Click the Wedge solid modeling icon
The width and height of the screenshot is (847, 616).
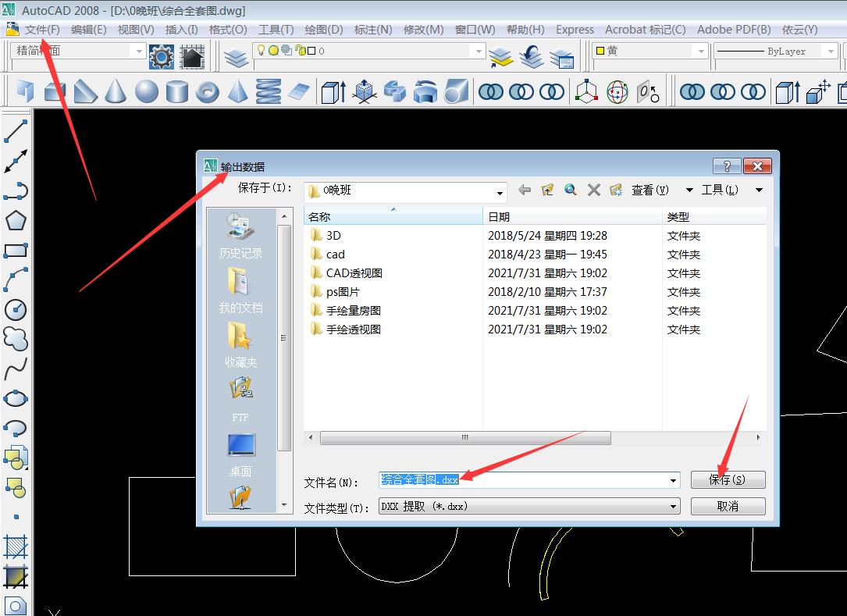(x=85, y=91)
